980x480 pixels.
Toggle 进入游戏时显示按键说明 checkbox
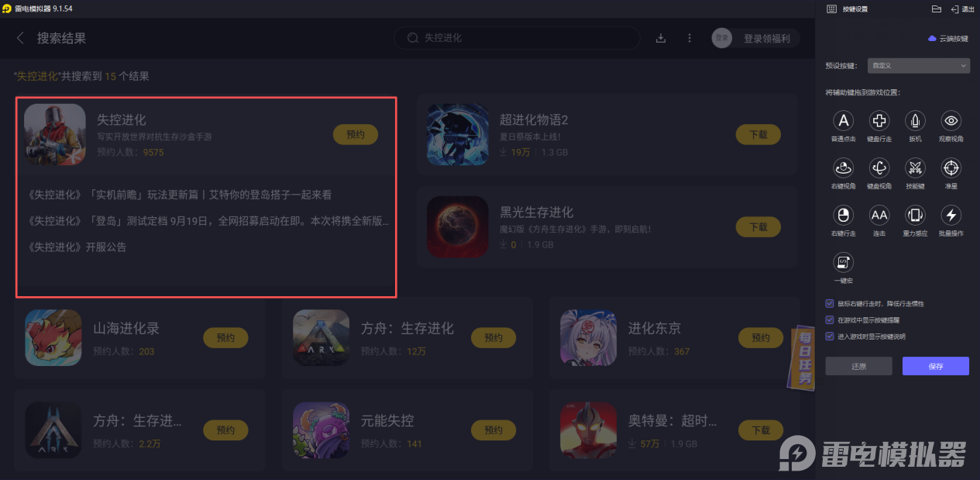830,337
